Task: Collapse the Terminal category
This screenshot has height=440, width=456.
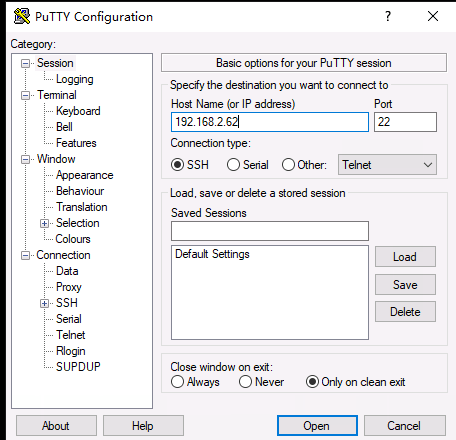Action: (x=25, y=95)
